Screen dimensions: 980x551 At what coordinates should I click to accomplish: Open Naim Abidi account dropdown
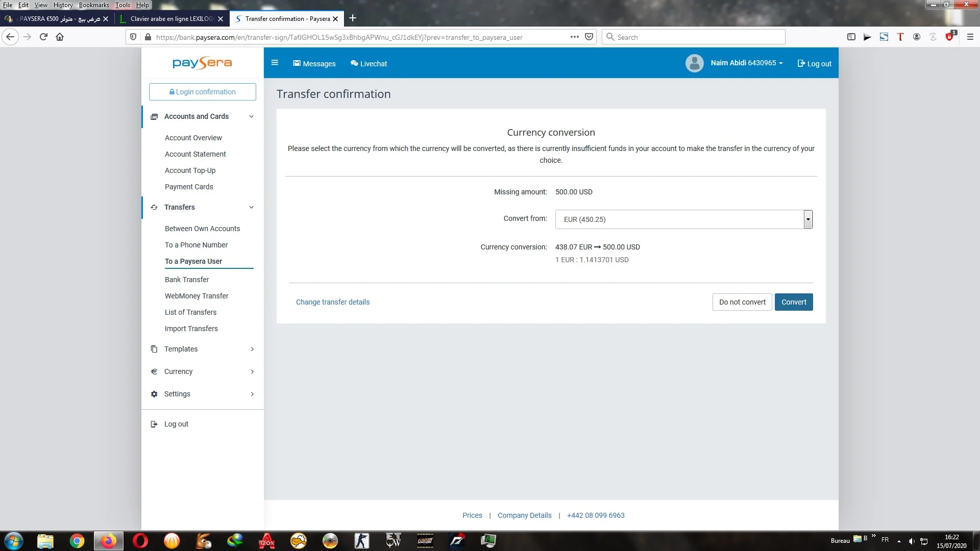click(x=746, y=63)
